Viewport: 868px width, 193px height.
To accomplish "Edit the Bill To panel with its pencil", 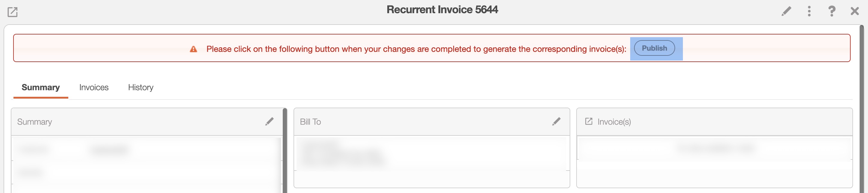I will point(556,121).
